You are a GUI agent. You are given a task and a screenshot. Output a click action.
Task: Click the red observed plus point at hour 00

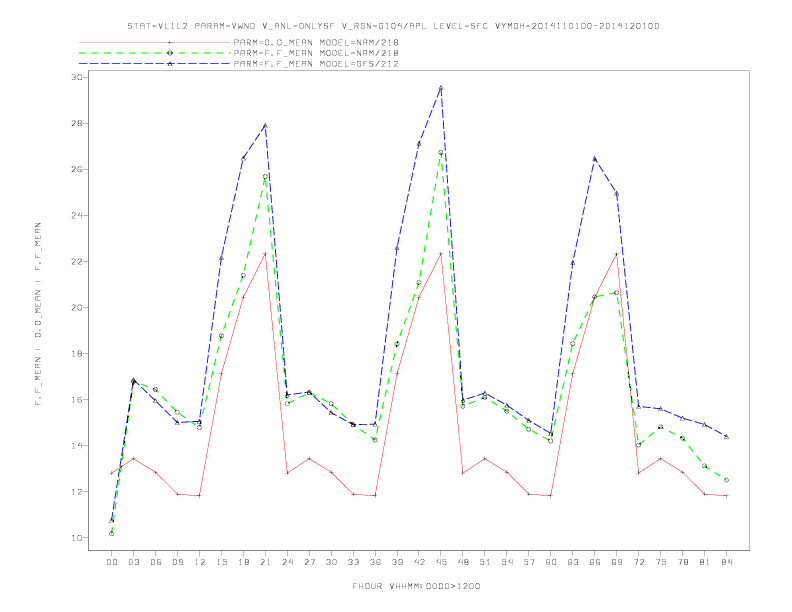[112, 473]
